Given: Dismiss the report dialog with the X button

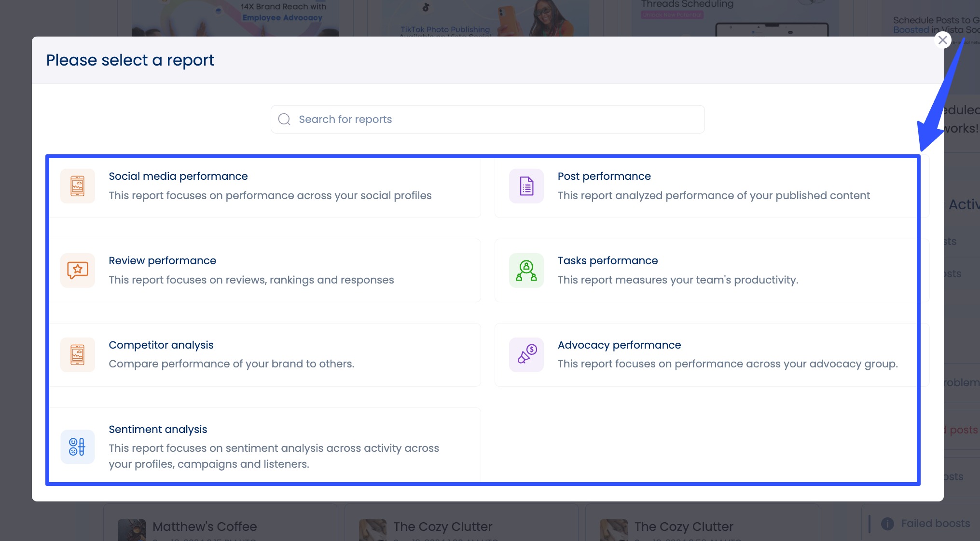Looking at the screenshot, I should point(942,40).
